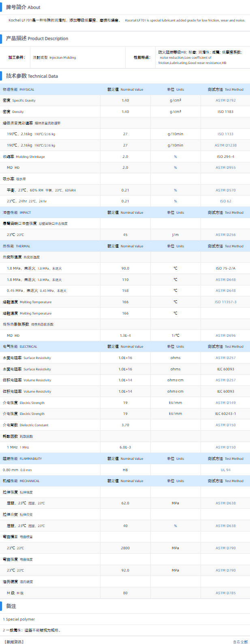Screen dimensions: 250x644
Task: Click the ISO 75-2/A test method link
Action: coord(225,268)
